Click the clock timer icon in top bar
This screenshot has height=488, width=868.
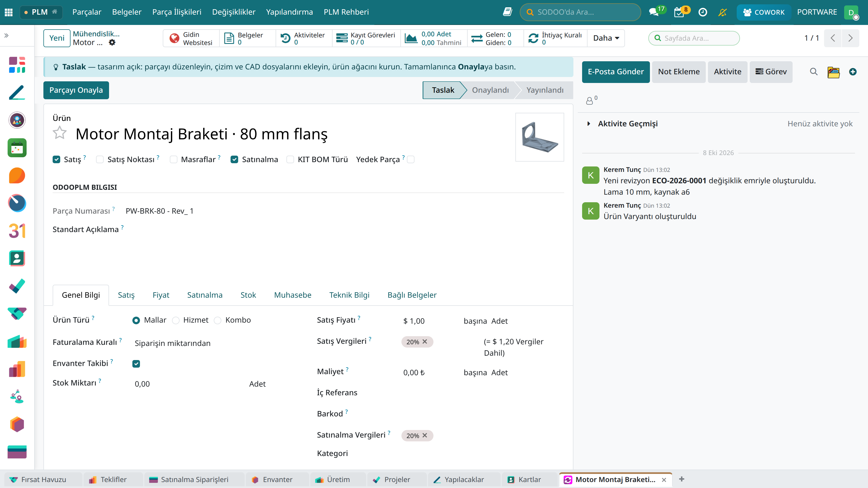(x=703, y=12)
